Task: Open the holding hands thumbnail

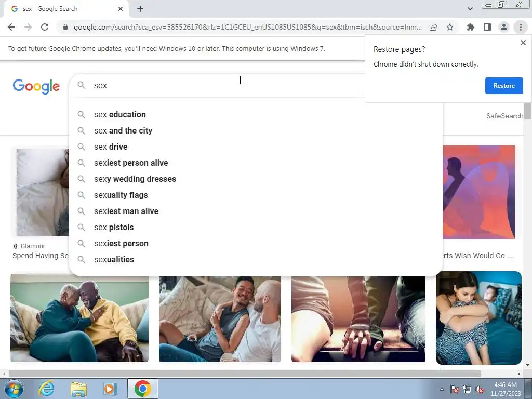Action: point(358,319)
